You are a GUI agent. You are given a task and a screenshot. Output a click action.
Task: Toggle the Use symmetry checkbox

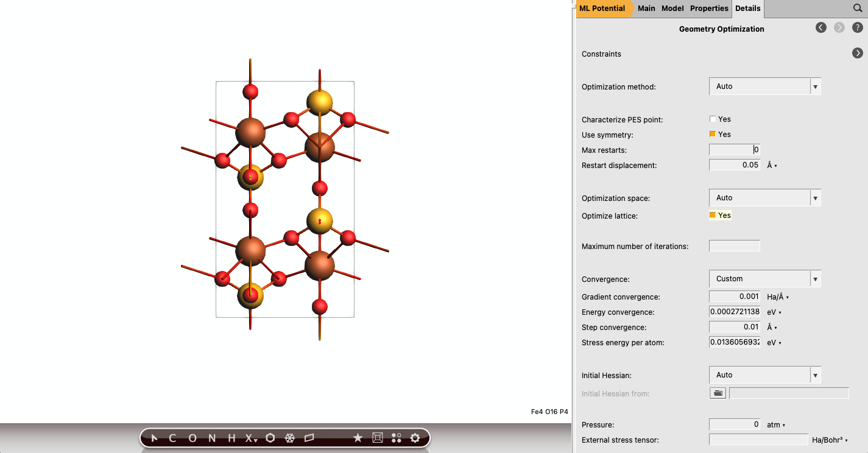[713, 135]
